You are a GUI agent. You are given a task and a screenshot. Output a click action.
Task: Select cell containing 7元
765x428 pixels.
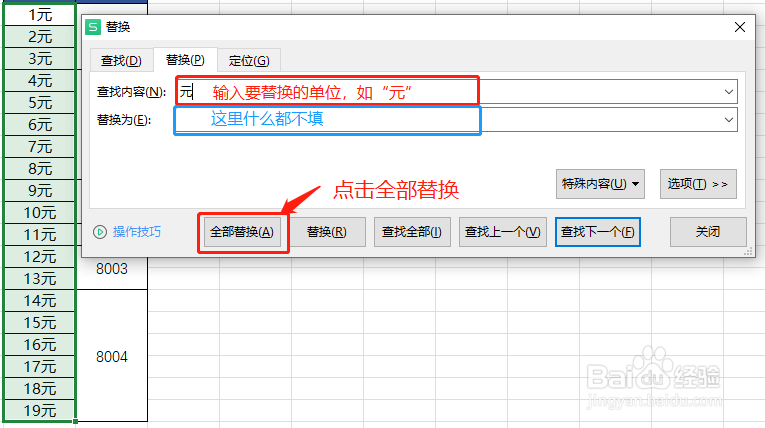tap(40, 146)
